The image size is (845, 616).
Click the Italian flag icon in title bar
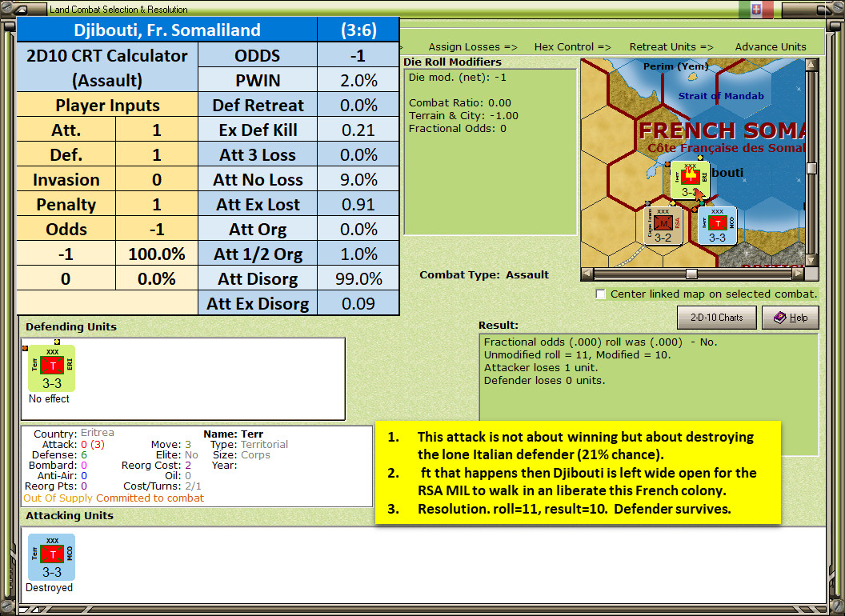pos(756,9)
